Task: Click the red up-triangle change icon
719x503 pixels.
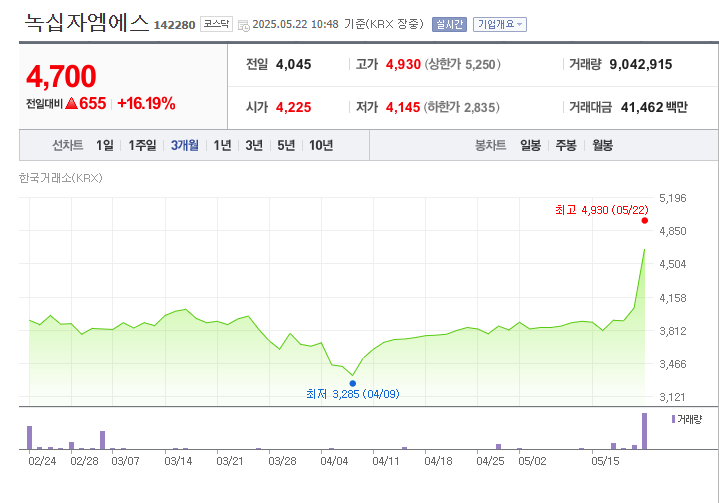Action: (71, 103)
